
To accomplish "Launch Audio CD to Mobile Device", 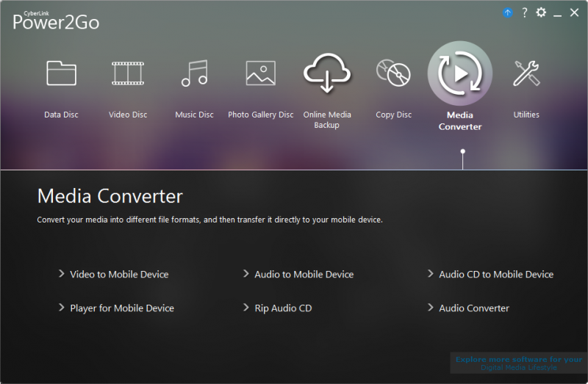I will tap(496, 275).
